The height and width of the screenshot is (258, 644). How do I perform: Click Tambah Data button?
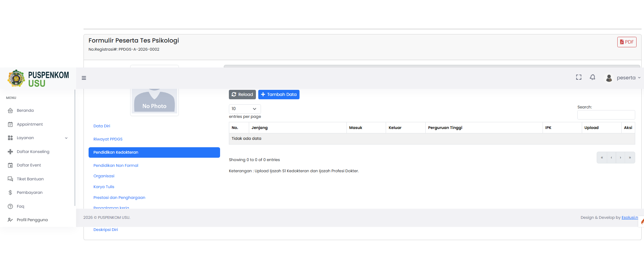point(279,95)
